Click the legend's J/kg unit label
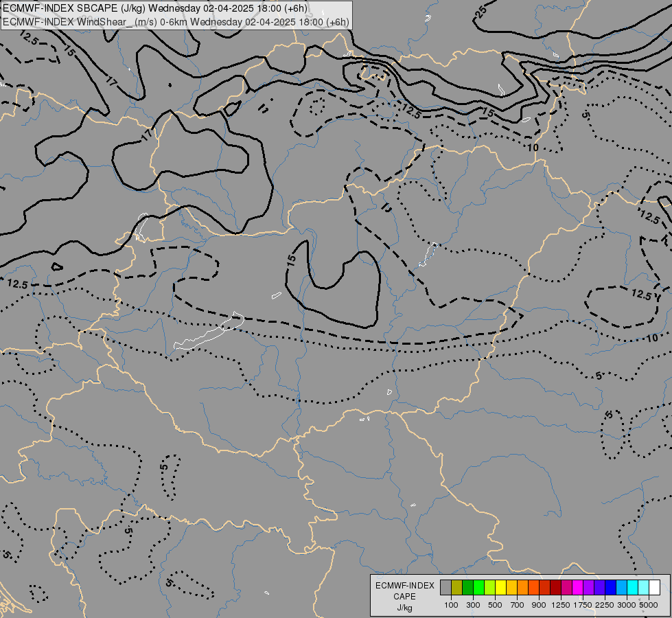 [404, 608]
